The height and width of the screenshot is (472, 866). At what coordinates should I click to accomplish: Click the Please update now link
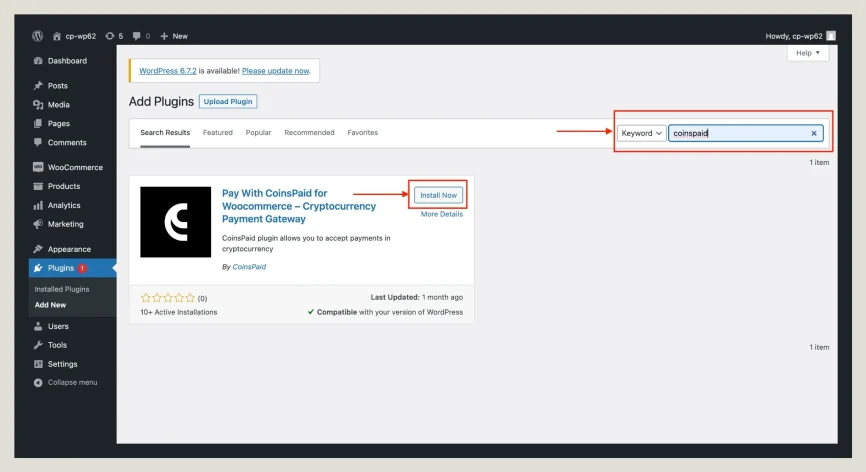[x=275, y=71]
